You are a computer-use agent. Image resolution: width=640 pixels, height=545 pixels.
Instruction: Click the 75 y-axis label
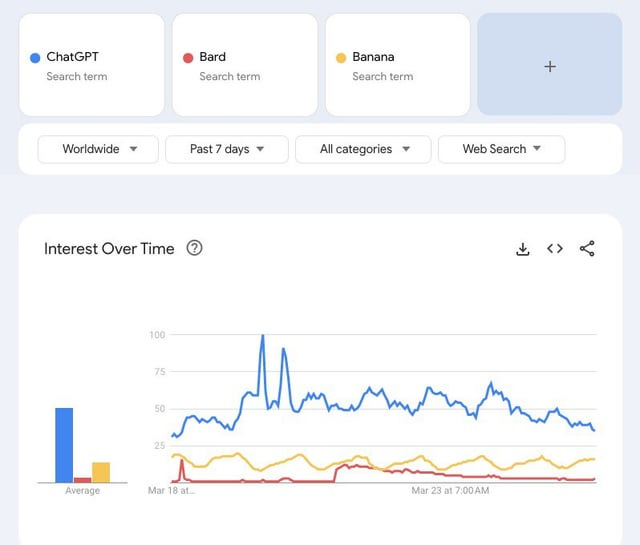click(x=160, y=371)
